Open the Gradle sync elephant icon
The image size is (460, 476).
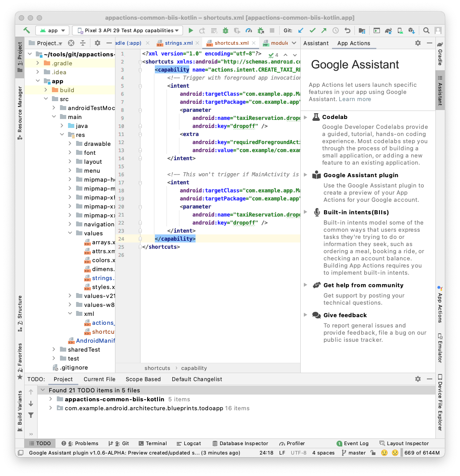tap(388, 30)
